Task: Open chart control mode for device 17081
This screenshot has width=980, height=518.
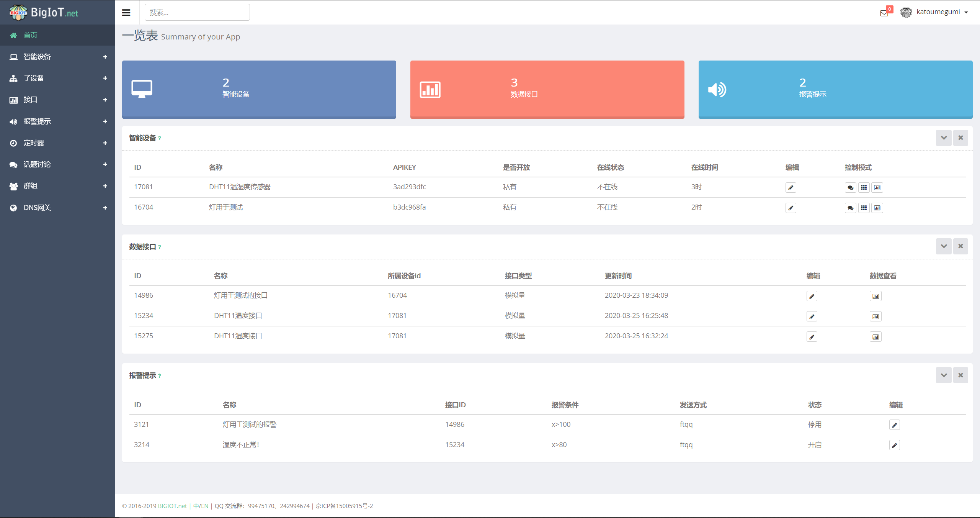Action: (877, 188)
